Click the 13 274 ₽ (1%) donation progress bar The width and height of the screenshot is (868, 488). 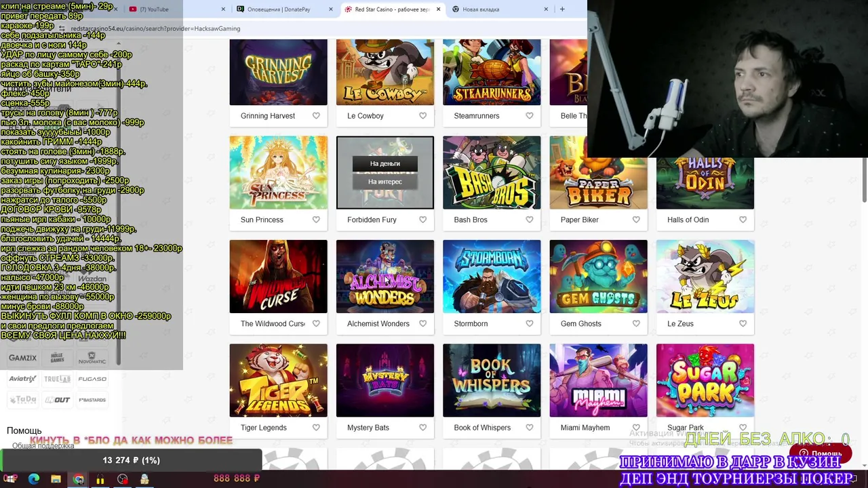tap(132, 460)
